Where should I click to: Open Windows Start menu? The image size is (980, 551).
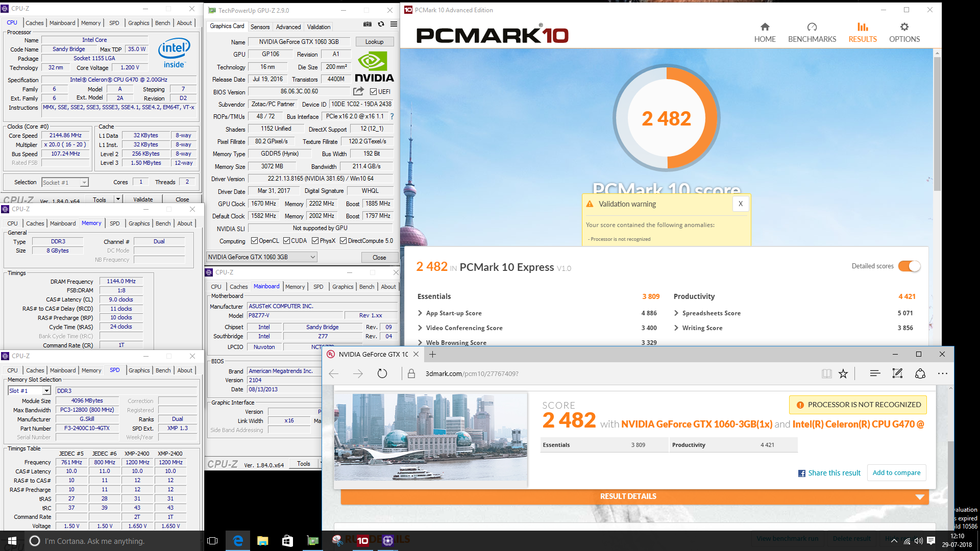click(12, 541)
